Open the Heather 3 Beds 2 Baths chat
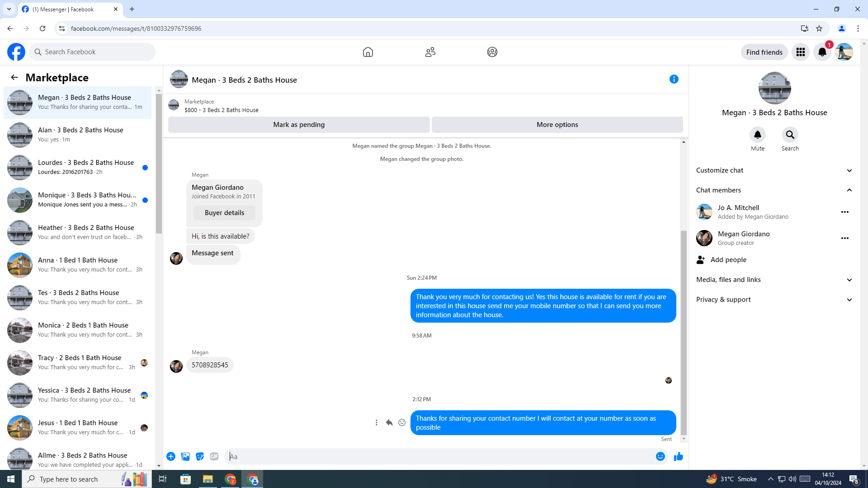Image resolution: width=868 pixels, height=488 pixels. [x=78, y=233]
